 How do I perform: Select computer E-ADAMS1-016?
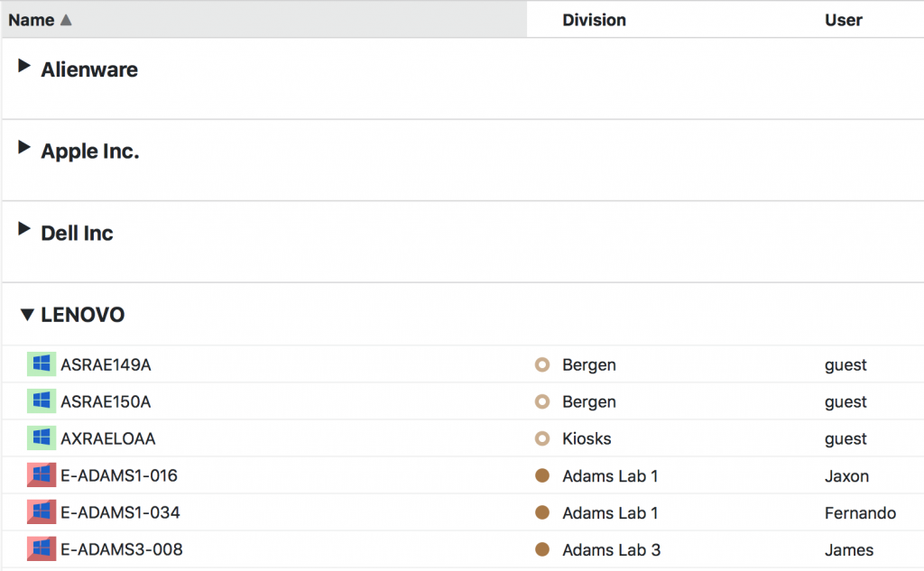coord(119,475)
